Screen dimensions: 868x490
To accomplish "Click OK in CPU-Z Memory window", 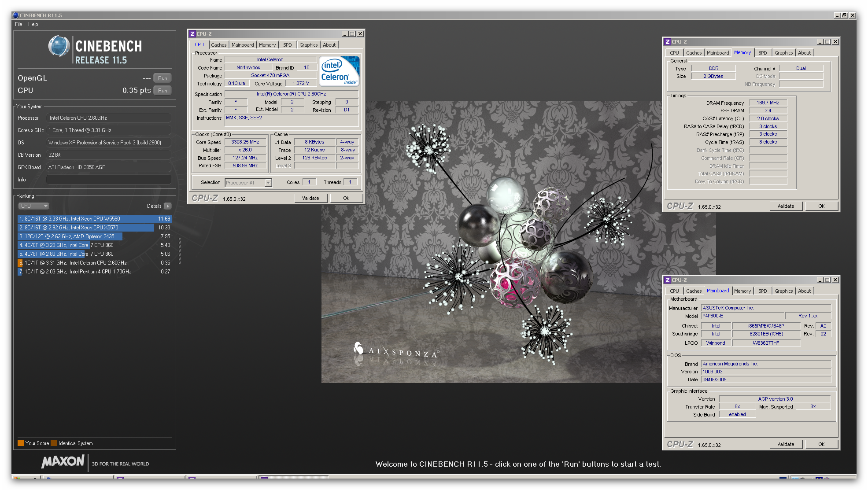I will coord(821,206).
